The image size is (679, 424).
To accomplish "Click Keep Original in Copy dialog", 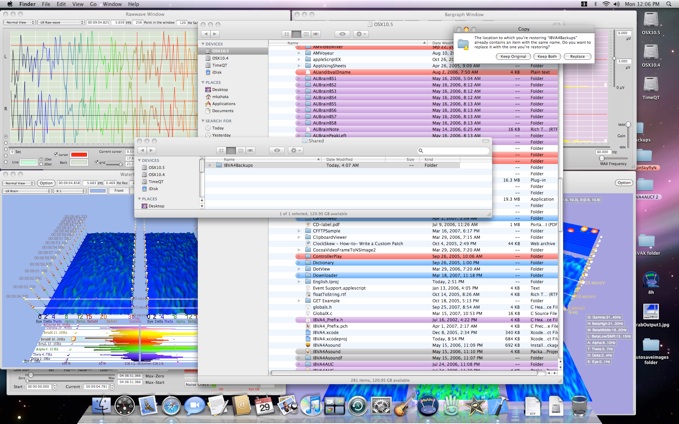I will [x=513, y=57].
